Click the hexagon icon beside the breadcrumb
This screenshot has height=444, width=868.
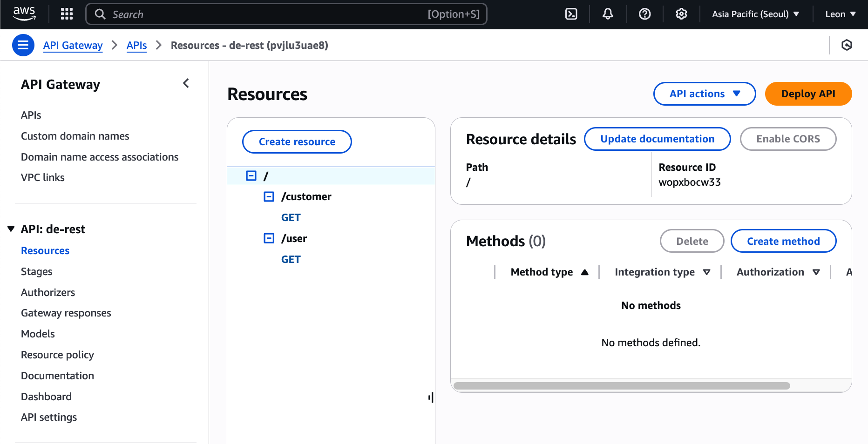point(847,45)
